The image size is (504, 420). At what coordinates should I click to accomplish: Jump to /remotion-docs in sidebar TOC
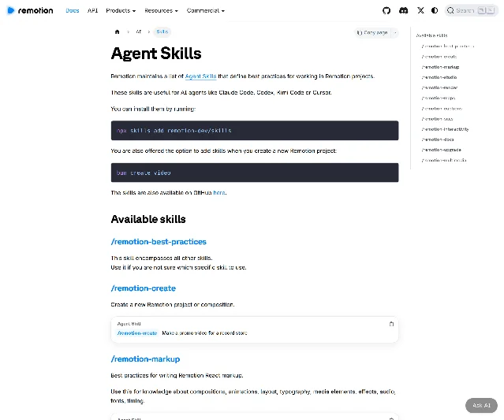click(438, 139)
